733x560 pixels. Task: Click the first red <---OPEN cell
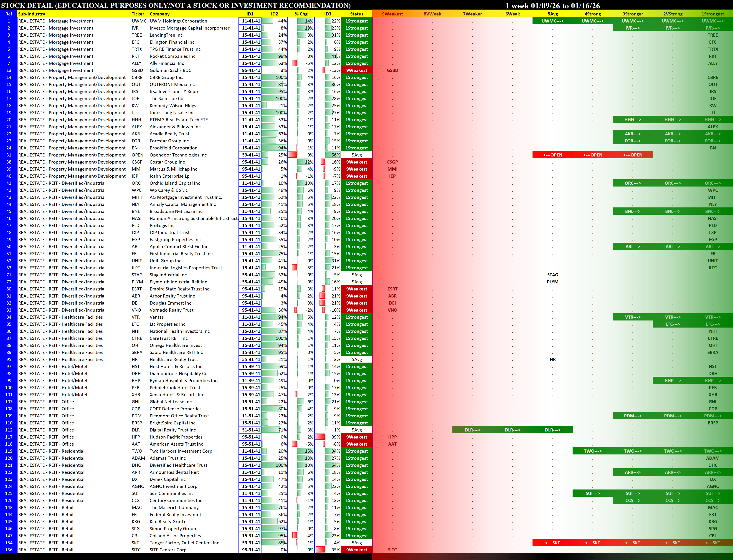pos(552,155)
